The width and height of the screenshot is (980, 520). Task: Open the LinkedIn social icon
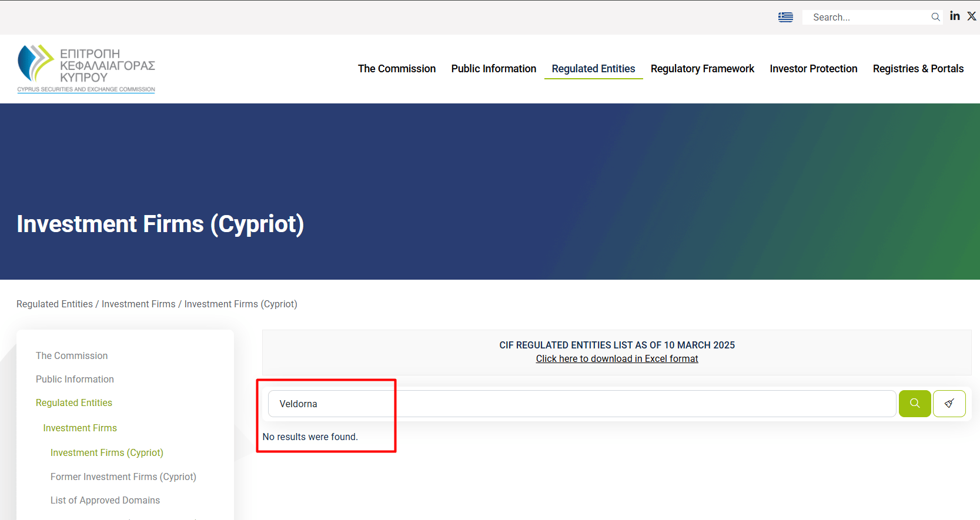coord(955,16)
